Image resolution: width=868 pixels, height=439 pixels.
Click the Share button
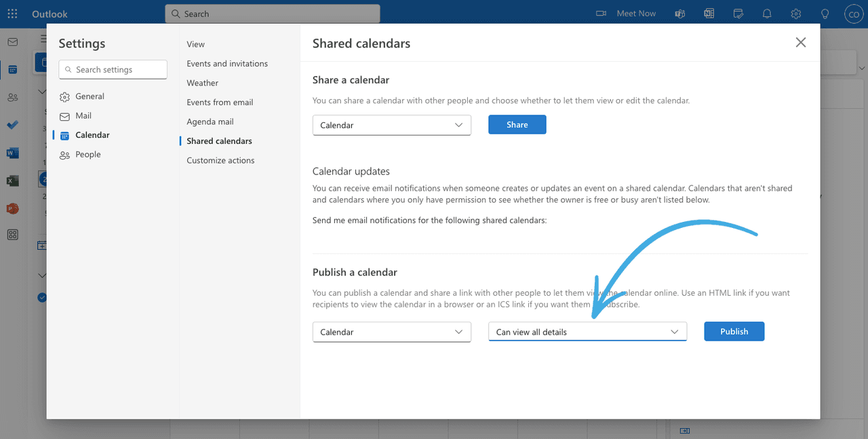click(x=517, y=124)
